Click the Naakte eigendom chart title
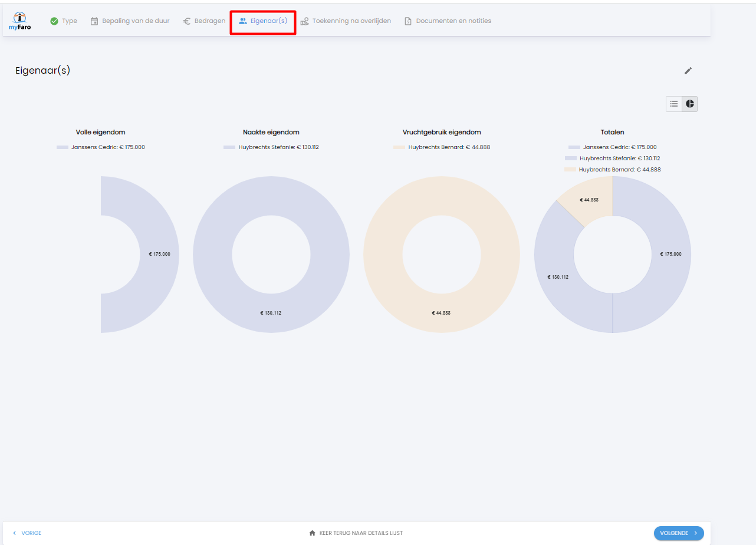 [271, 133]
